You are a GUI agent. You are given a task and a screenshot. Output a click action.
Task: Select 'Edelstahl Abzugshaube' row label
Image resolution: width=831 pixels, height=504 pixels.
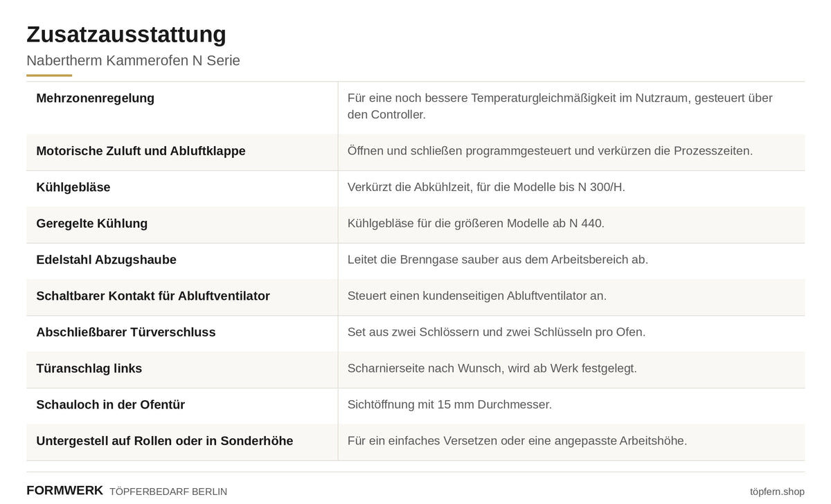[x=106, y=260]
